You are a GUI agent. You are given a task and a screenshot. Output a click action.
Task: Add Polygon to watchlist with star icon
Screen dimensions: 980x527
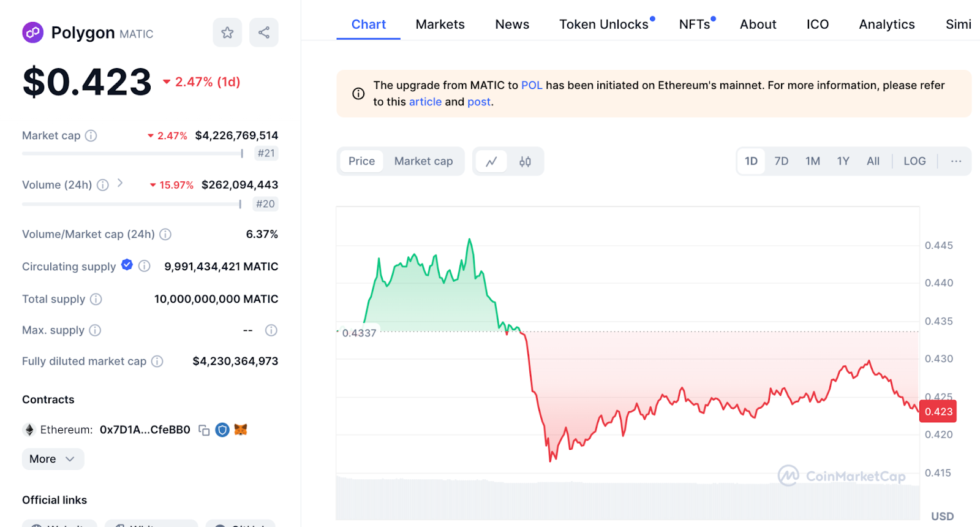coord(227,32)
